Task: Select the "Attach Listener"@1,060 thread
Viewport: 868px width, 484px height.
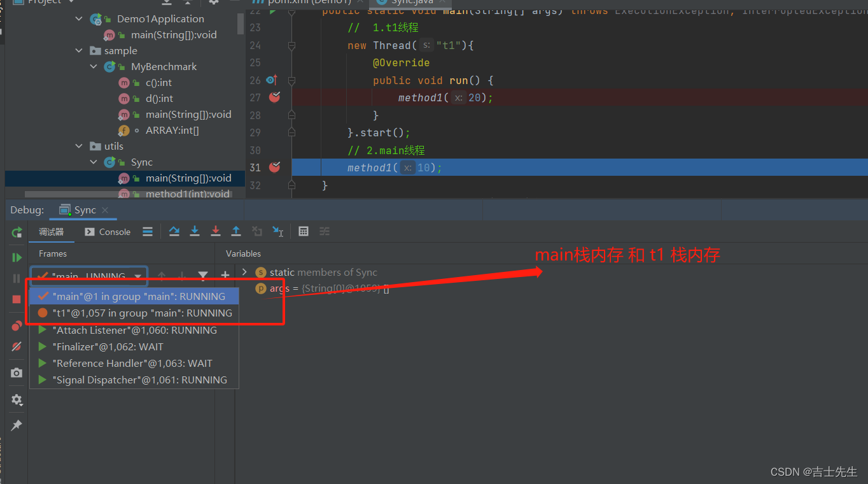Action: (x=134, y=330)
